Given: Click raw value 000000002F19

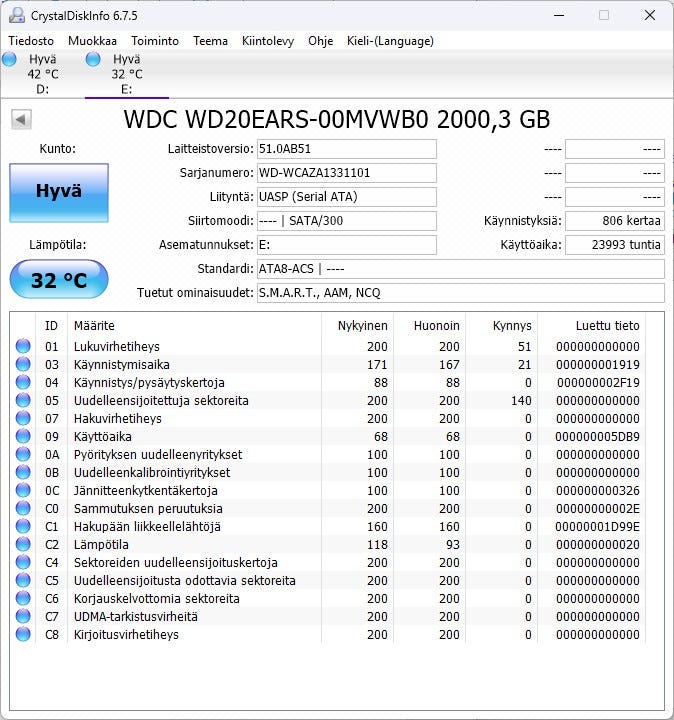Looking at the screenshot, I should pos(598,382).
